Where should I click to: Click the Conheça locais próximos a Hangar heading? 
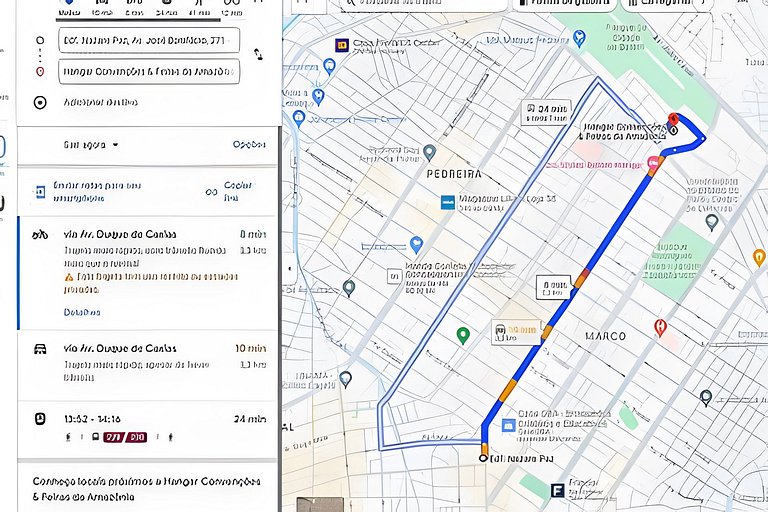point(146,489)
